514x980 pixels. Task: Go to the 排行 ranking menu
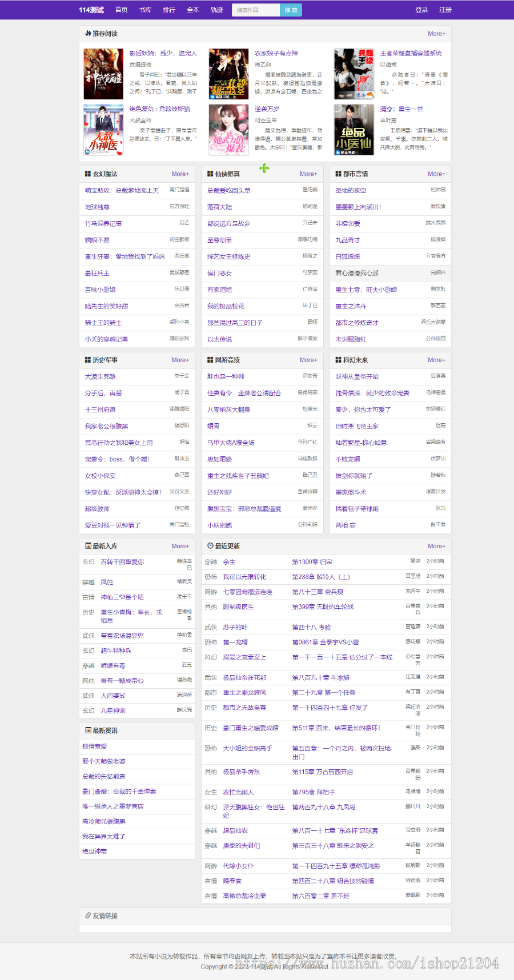pos(169,10)
